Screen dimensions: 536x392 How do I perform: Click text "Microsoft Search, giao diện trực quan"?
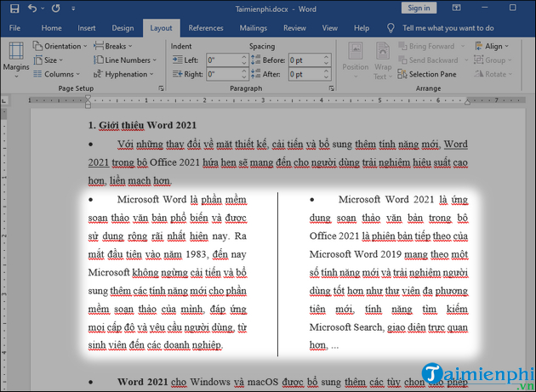[x=389, y=327]
